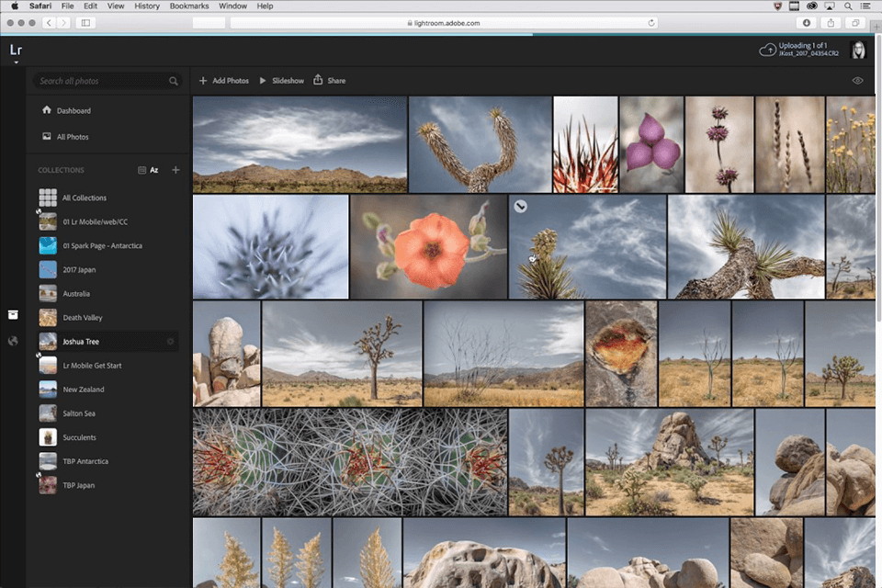
Task: Click the search magnifier icon
Action: point(174,81)
